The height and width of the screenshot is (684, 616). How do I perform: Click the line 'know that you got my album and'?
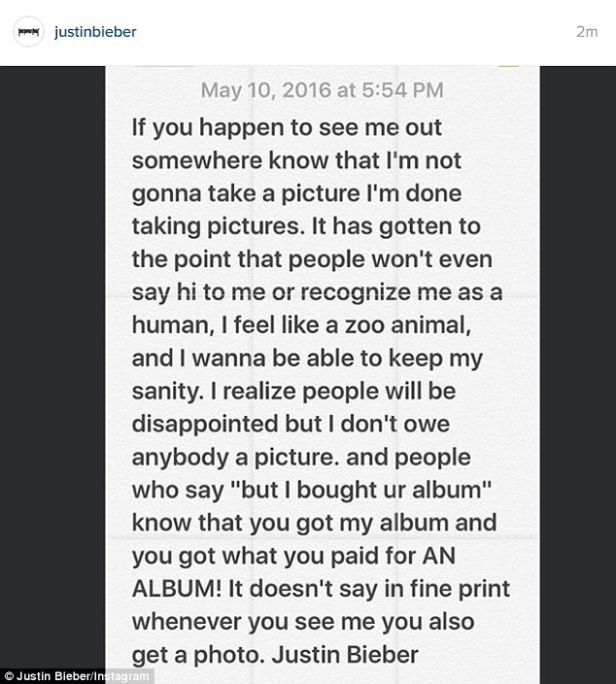(x=314, y=523)
